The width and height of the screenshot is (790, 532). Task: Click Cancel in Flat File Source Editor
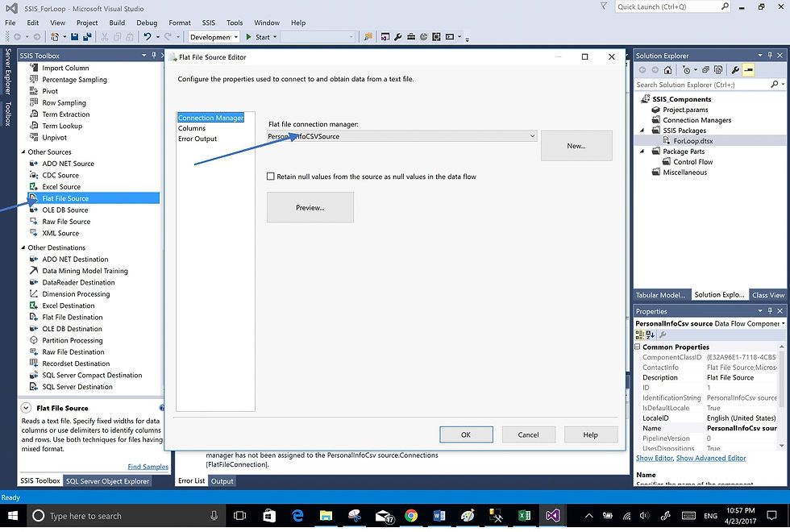[528, 434]
